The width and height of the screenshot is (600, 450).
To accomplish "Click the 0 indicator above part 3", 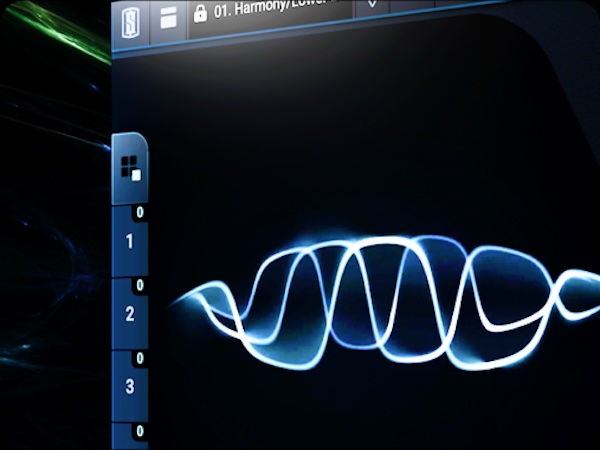I will tap(139, 358).
